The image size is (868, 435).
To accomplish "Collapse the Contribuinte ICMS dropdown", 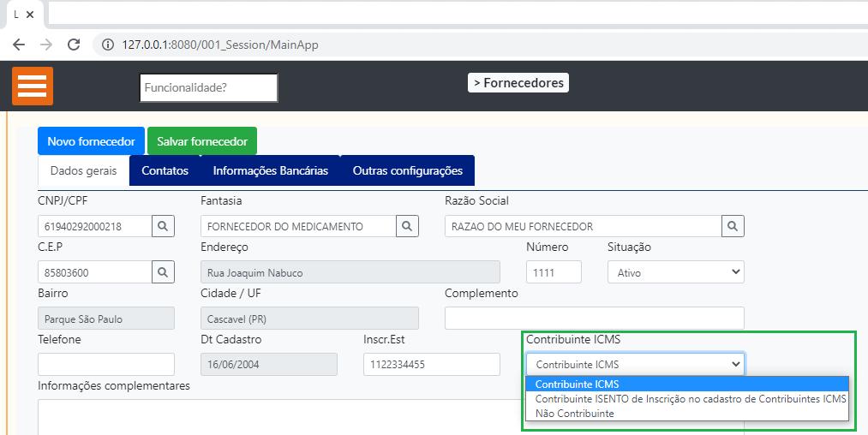I will click(635, 364).
